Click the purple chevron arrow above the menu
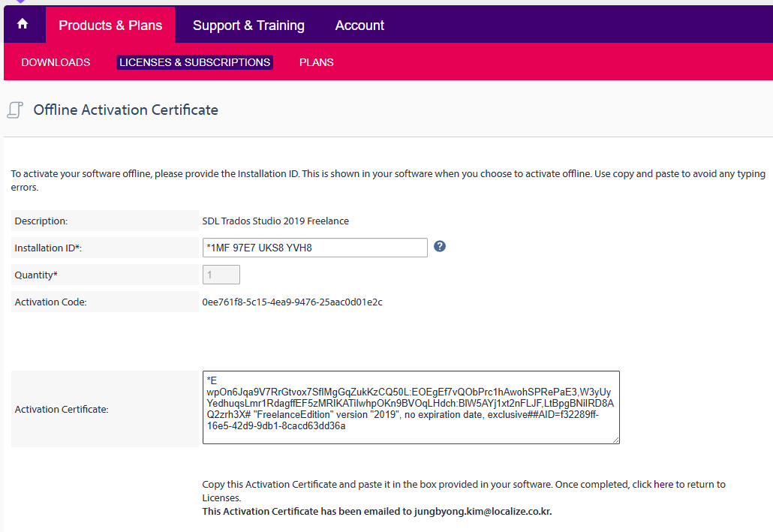Screen dimensions: 773x532 pos(20,3)
